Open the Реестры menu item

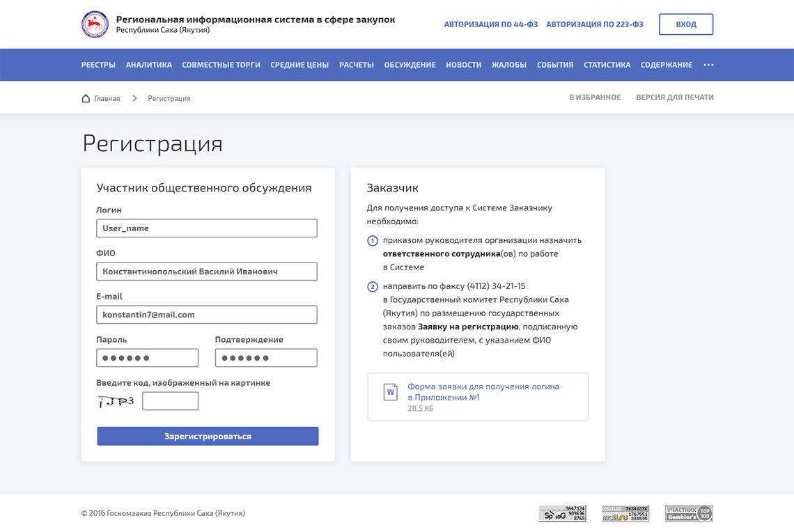coord(98,65)
